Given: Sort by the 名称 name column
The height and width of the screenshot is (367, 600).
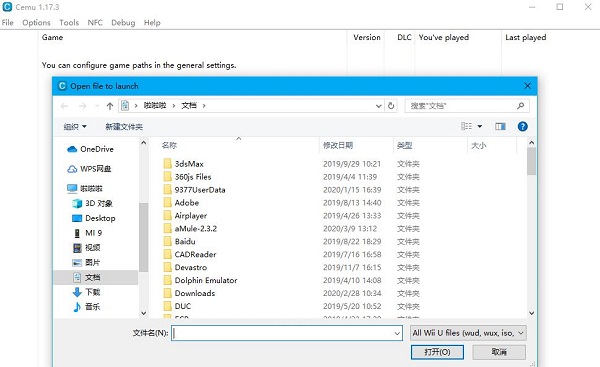Looking at the screenshot, I should (x=169, y=145).
